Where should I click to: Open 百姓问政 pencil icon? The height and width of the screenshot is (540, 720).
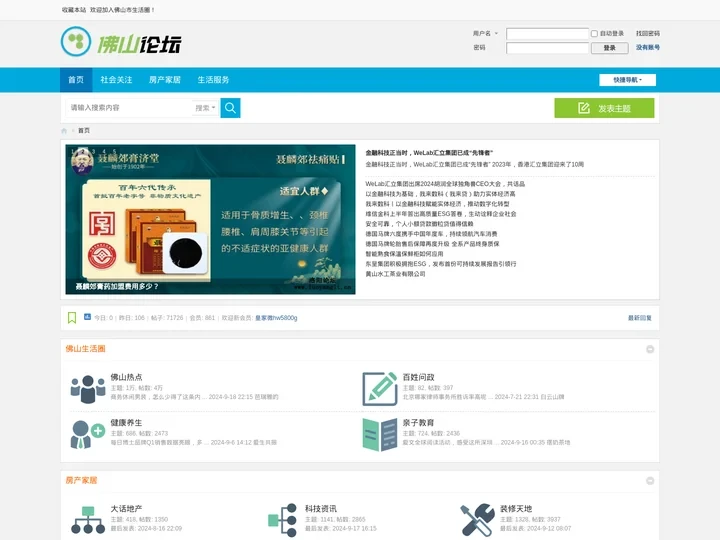pos(380,389)
